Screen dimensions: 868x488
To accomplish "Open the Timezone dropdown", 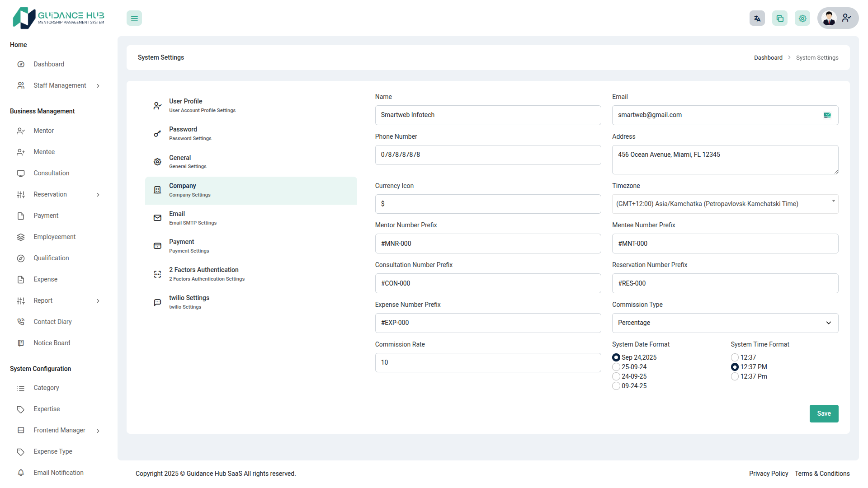I will (725, 204).
